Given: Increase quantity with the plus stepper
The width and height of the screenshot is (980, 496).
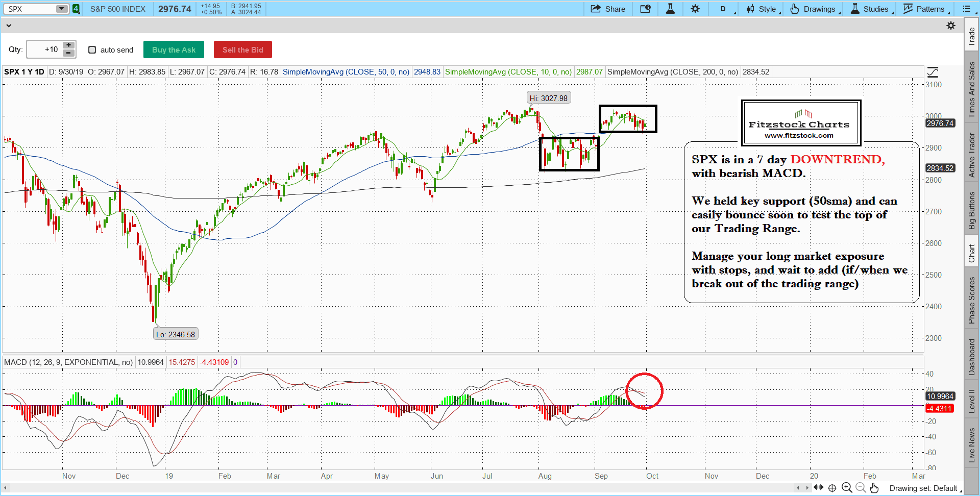Looking at the screenshot, I should (68, 45).
